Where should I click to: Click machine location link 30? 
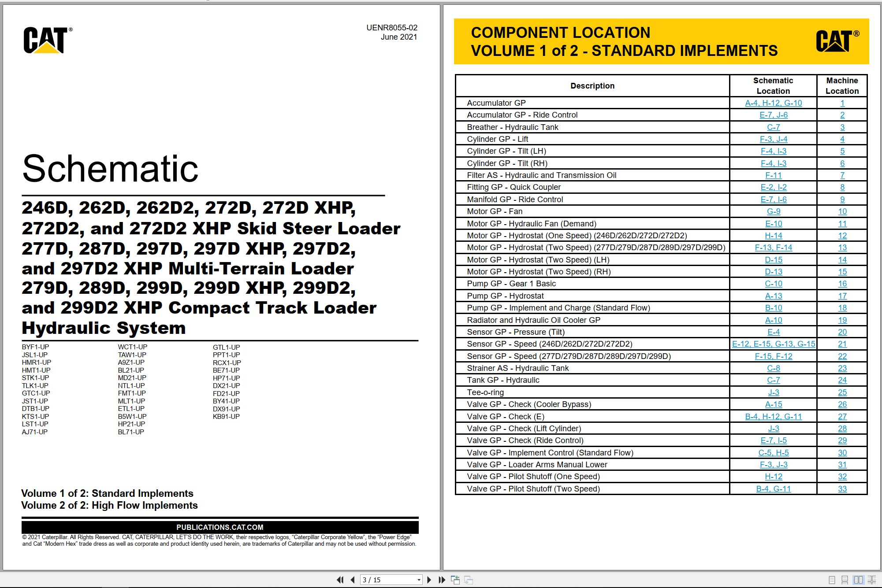pyautogui.click(x=842, y=453)
